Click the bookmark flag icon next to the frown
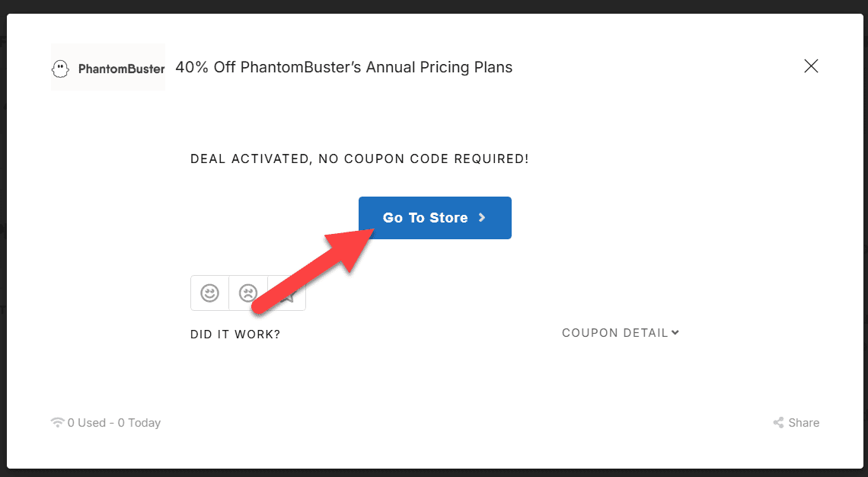 286,293
